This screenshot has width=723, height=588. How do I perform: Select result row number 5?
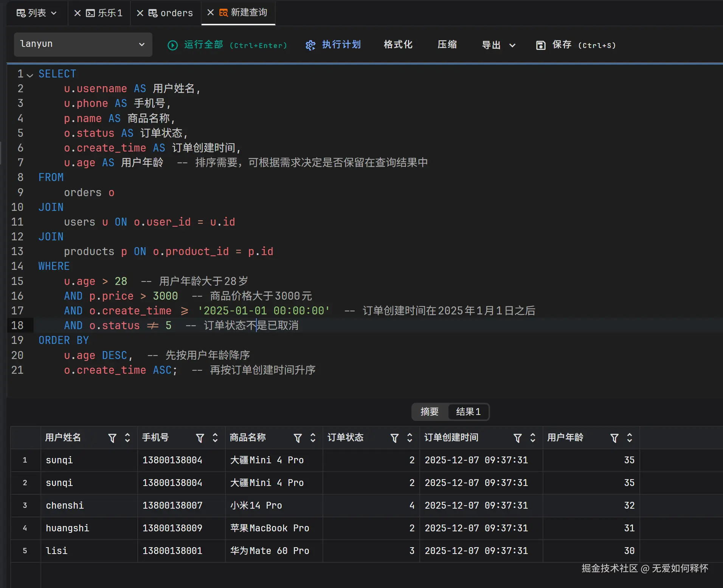coord(25,551)
